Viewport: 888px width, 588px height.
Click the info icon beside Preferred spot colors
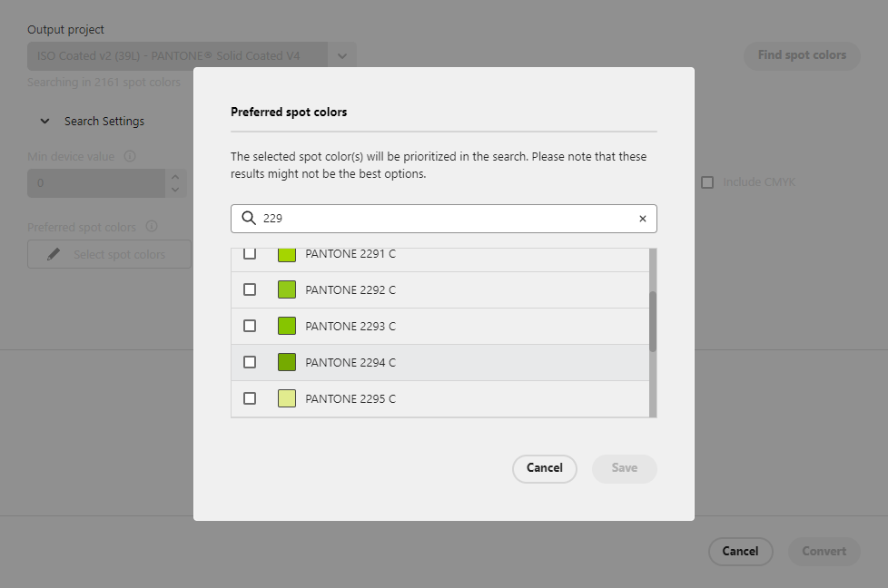(152, 226)
